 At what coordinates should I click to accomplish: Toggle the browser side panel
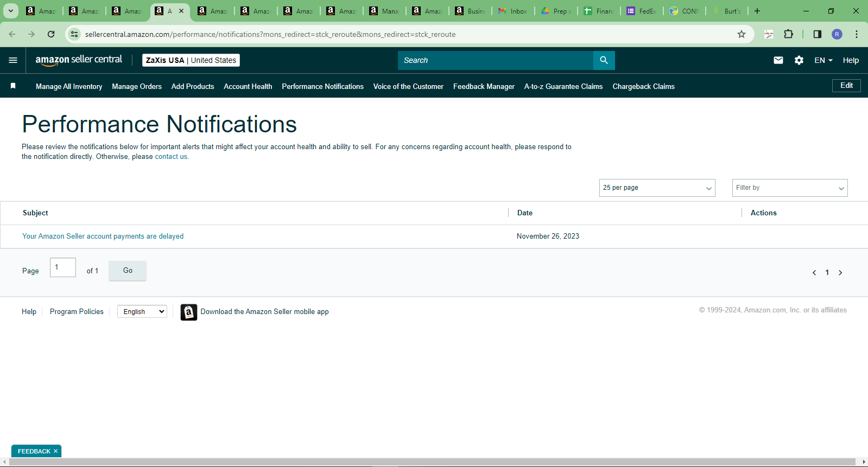pos(818,34)
